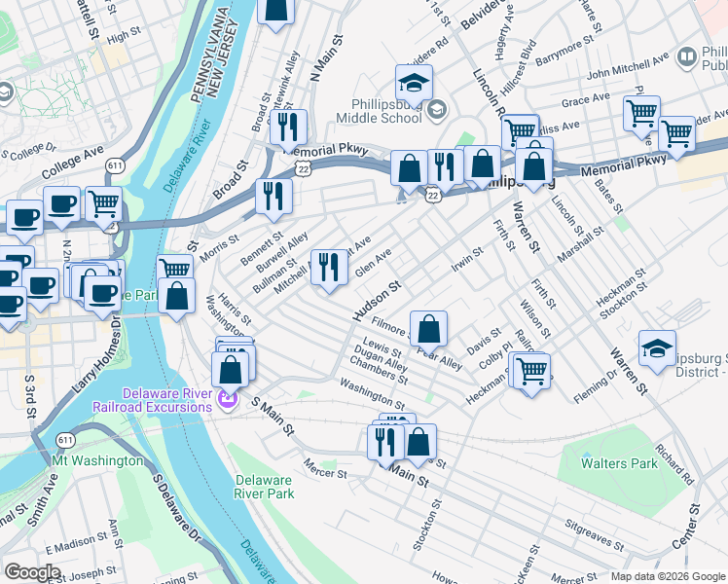Open the Google logo link
Image resolution: width=728 pixels, height=584 pixels.
click(32, 572)
